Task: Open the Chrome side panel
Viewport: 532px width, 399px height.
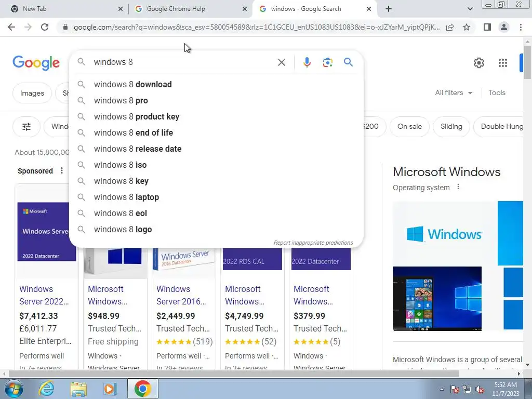Action: pos(487,27)
